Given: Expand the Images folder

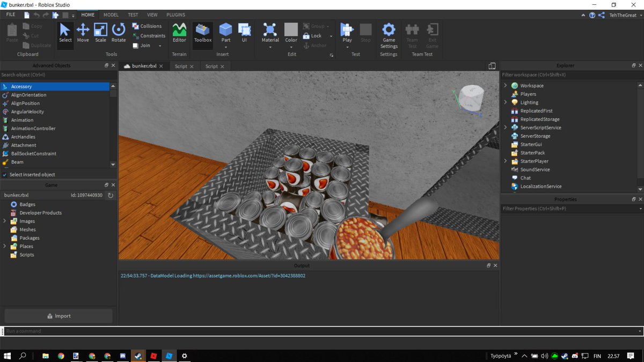Looking at the screenshot, I should (x=5, y=221).
